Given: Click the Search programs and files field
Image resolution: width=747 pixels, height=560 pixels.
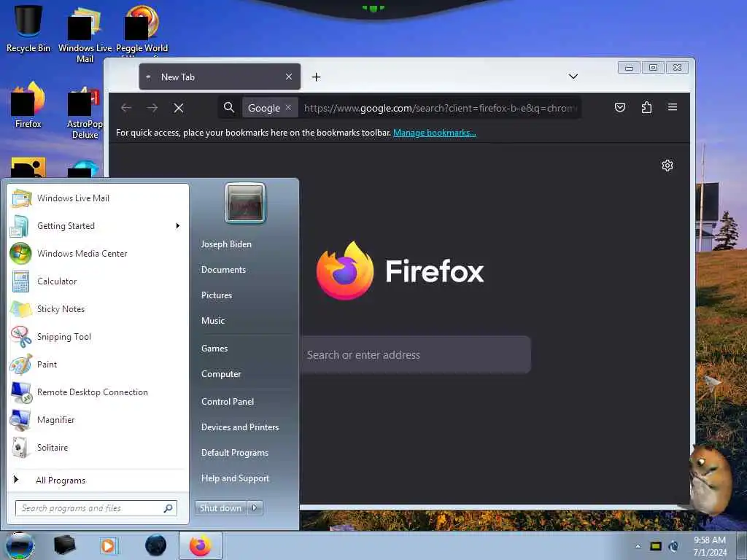Looking at the screenshot, I should click(96, 508).
